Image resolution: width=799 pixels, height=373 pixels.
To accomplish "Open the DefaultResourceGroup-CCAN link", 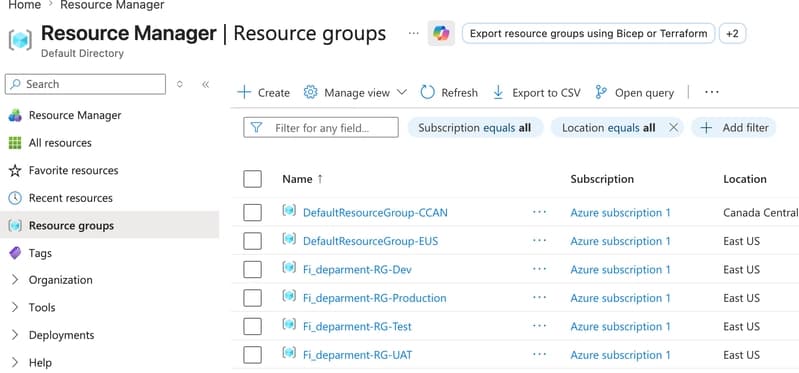I will tap(375, 213).
